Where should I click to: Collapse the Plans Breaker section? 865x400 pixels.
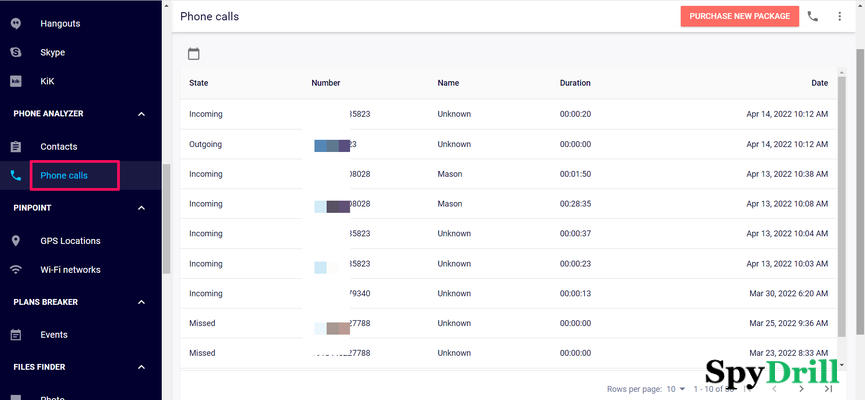141,302
